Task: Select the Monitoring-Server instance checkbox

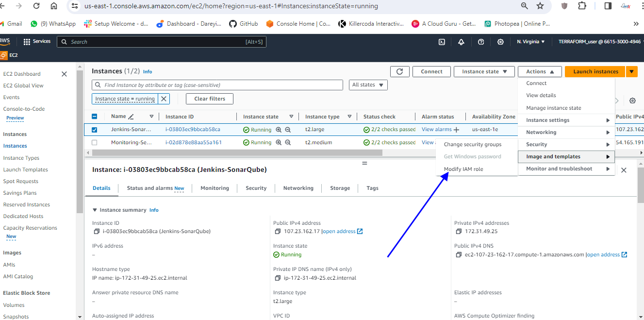Action: click(95, 143)
